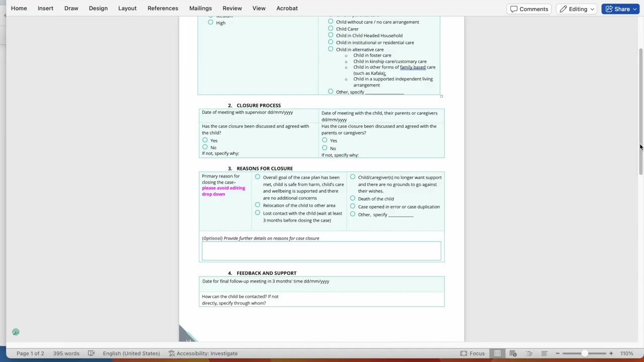Switch to the Design tab
The image size is (644, 362).
pos(98,8)
